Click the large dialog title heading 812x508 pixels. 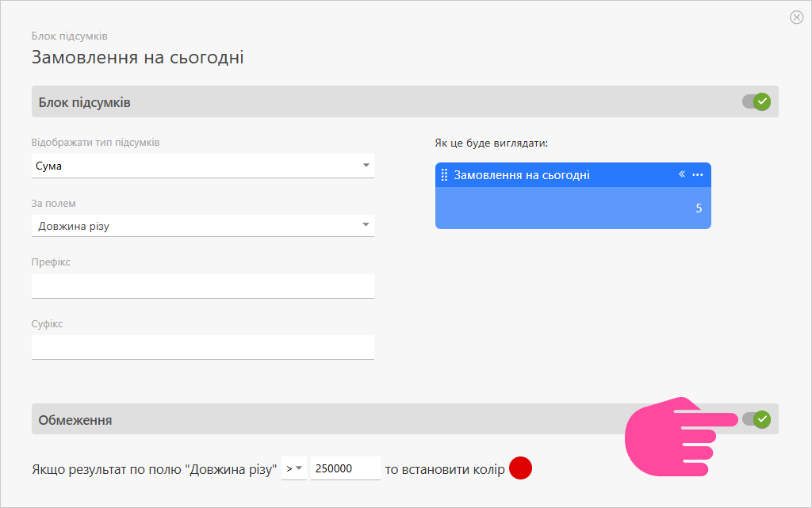[x=138, y=57]
